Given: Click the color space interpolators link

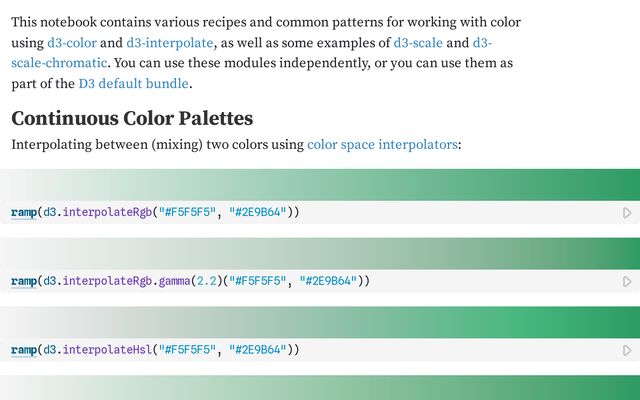Looking at the screenshot, I should [x=382, y=144].
